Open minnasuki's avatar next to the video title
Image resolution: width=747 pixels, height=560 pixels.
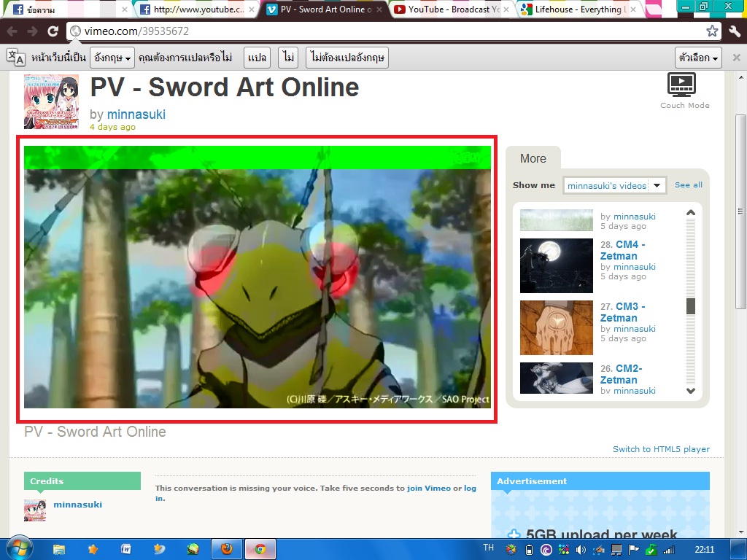(52, 101)
